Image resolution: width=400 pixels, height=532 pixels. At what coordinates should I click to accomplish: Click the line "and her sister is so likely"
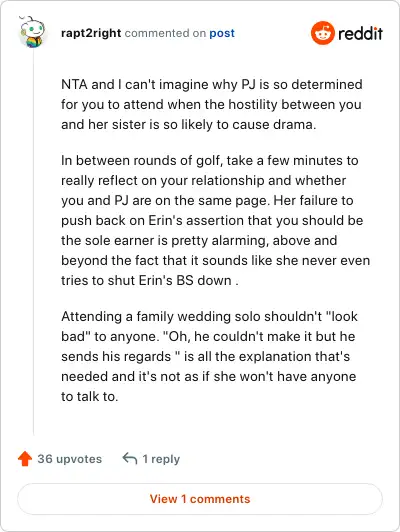click(188, 125)
